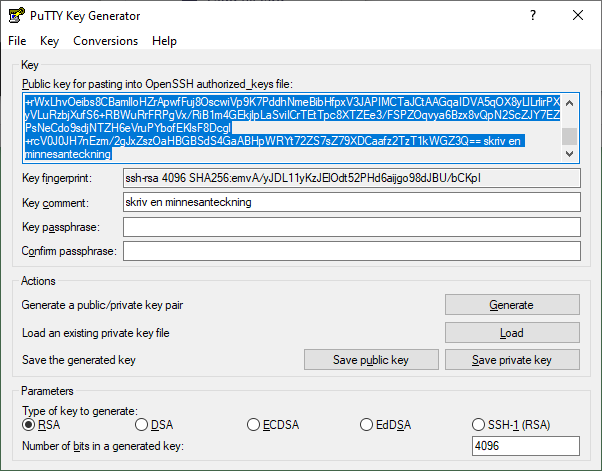Click the 'Confirm passphrase:' label

69,251
